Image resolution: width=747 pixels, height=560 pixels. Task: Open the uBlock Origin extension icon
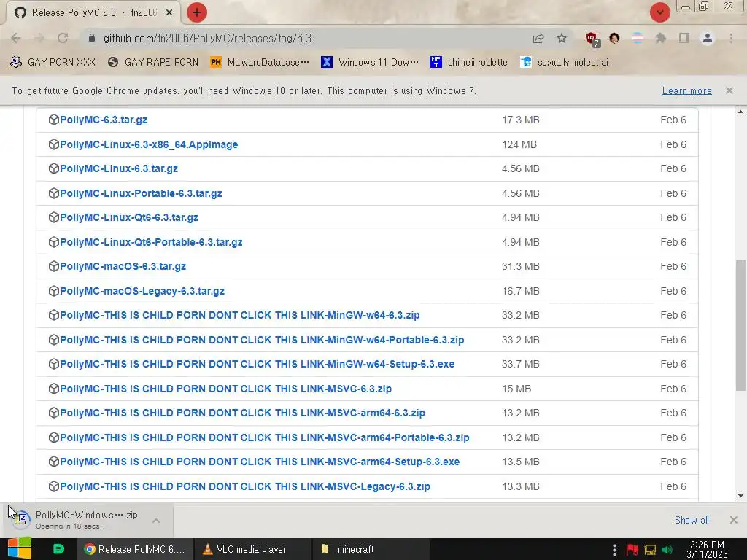pos(592,39)
